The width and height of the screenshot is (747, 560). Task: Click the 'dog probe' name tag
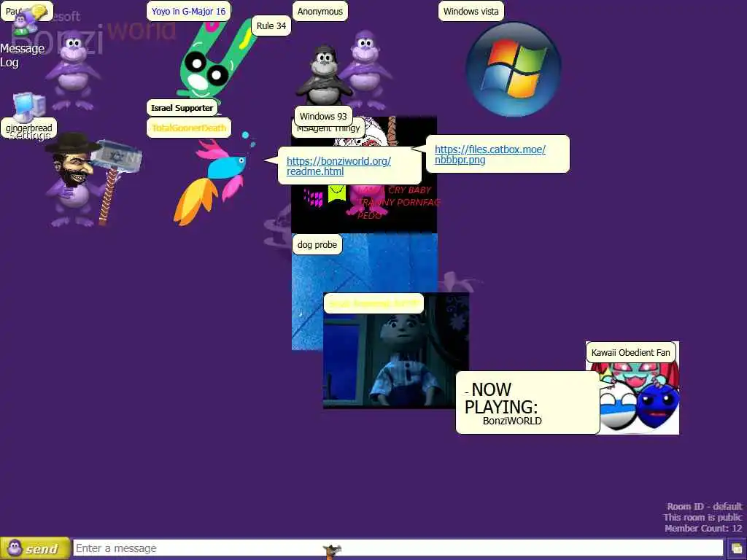[x=317, y=245]
